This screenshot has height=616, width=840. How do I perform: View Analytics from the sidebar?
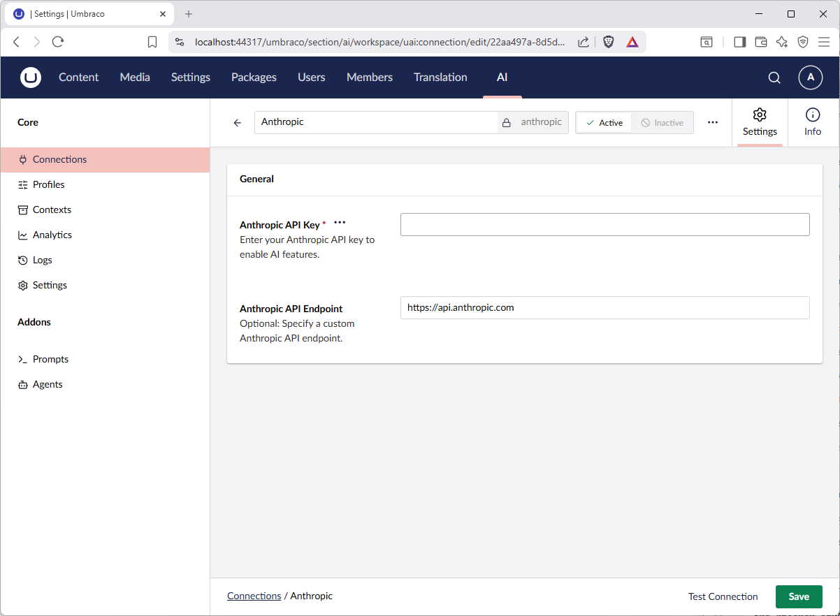[52, 235]
